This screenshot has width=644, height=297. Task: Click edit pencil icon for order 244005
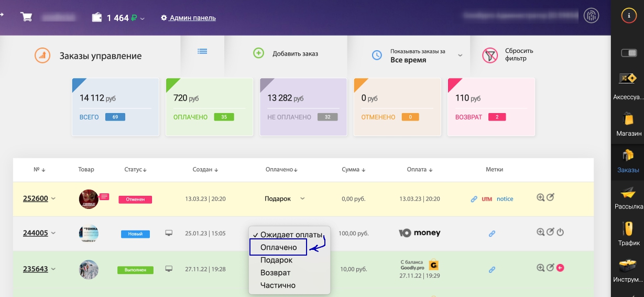click(550, 232)
